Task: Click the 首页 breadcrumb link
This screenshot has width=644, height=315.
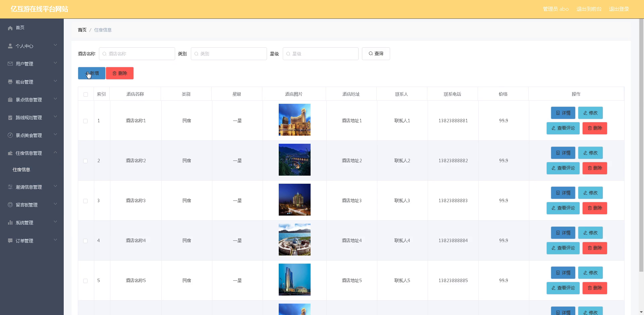Action: 82,30
